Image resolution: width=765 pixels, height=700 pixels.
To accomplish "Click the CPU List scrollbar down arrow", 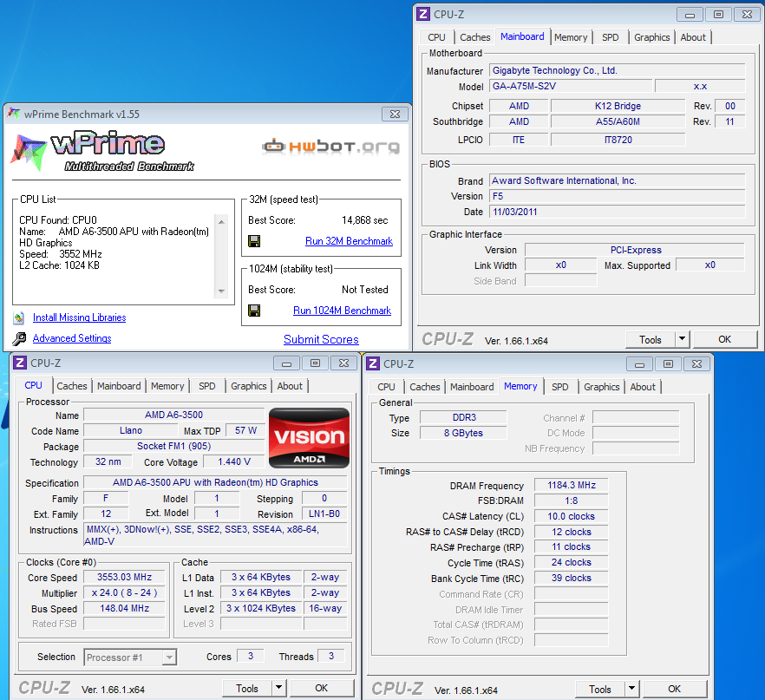I will pos(221,291).
